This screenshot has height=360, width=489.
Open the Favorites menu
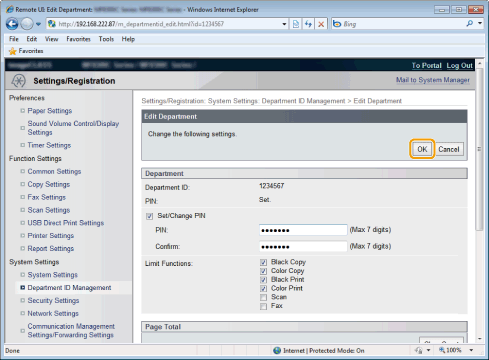pyautogui.click(x=78, y=39)
